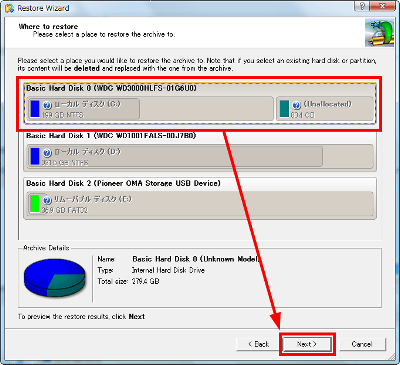Click the title bar help question mark button

(x=363, y=6)
